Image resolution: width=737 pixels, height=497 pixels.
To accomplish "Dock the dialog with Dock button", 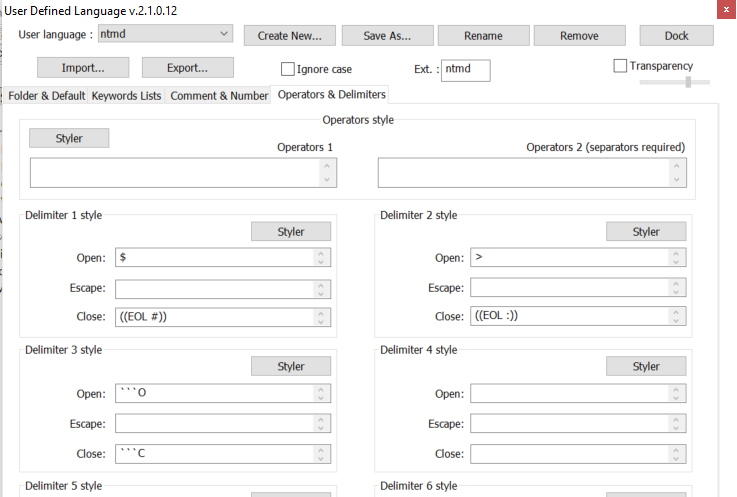I will (676, 35).
